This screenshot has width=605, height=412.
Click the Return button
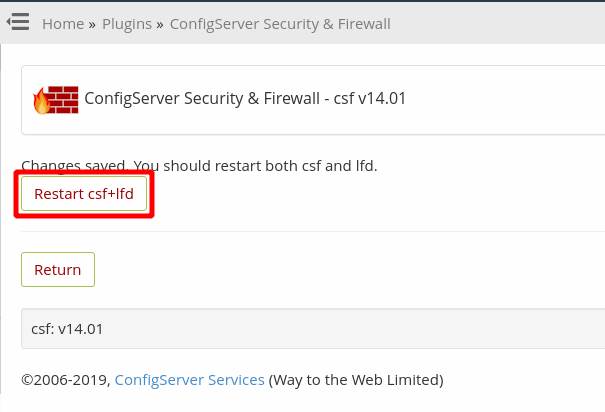(x=58, y=270)
